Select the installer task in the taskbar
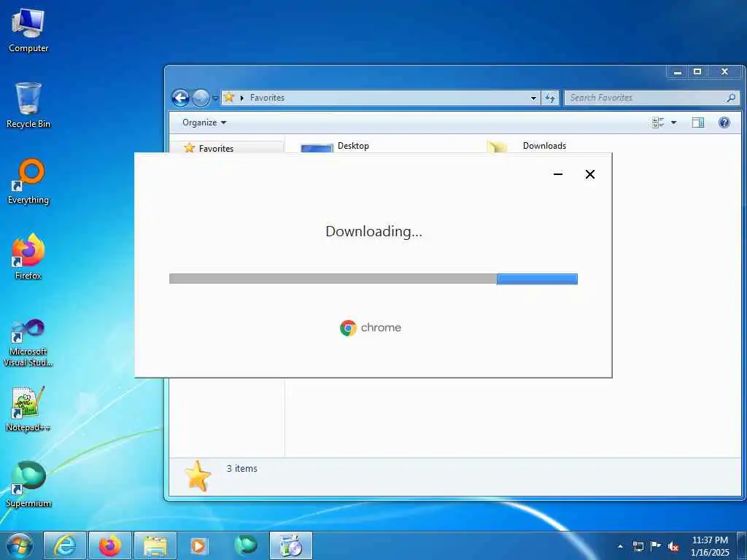The image size is (747, 560). 291,545
